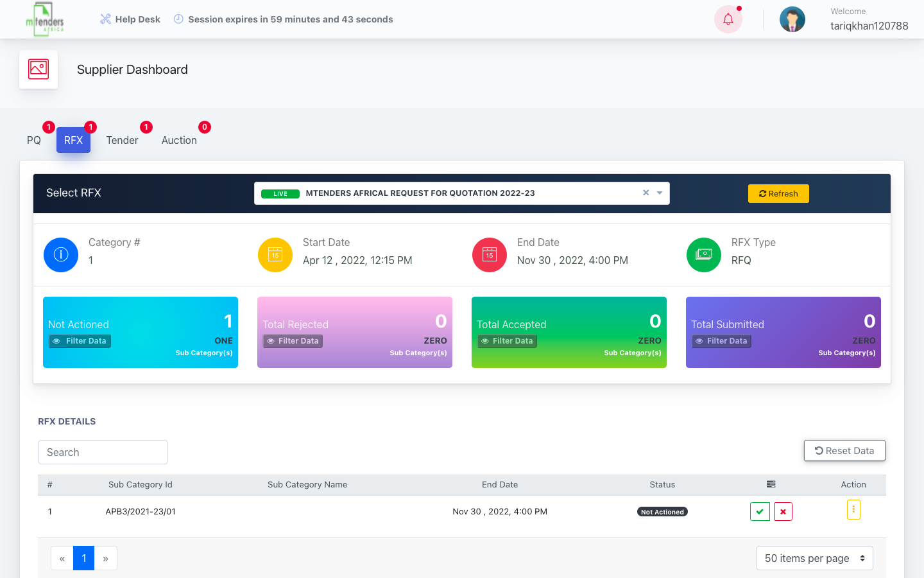The image size is (924, 578).
Task: Accept the sub category with green check
Action: click(760, 512)
